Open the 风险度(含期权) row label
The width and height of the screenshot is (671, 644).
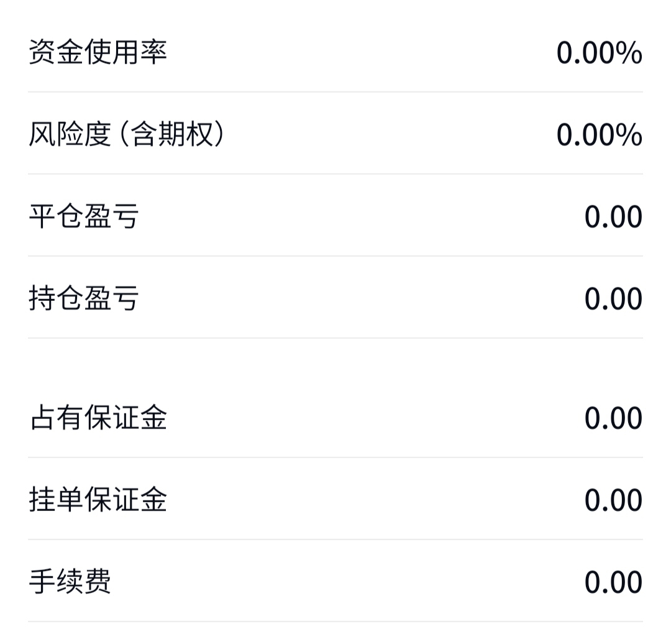pyautogui.click(x=127, y=134)
